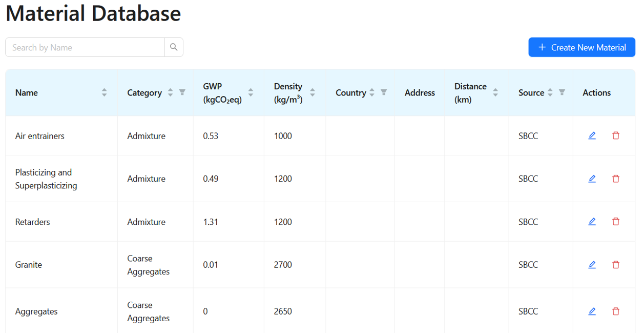
Task: Edit the Aggregates material
Action: click(592, 311)
